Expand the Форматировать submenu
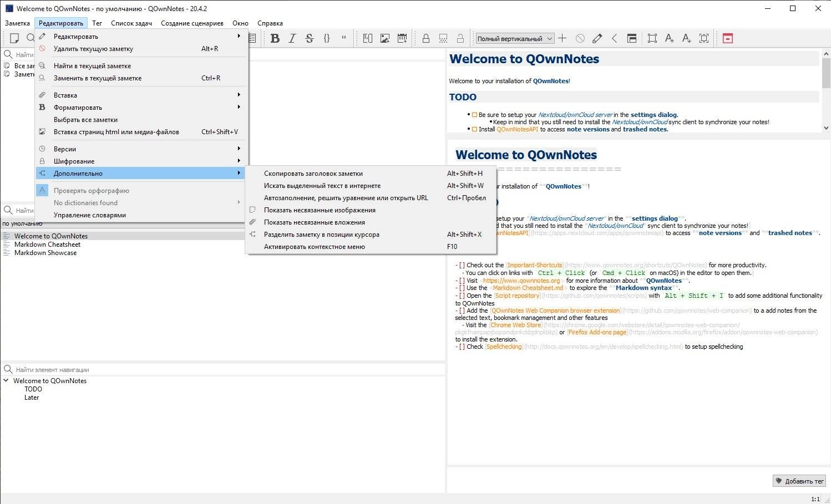 click(141, 108)
